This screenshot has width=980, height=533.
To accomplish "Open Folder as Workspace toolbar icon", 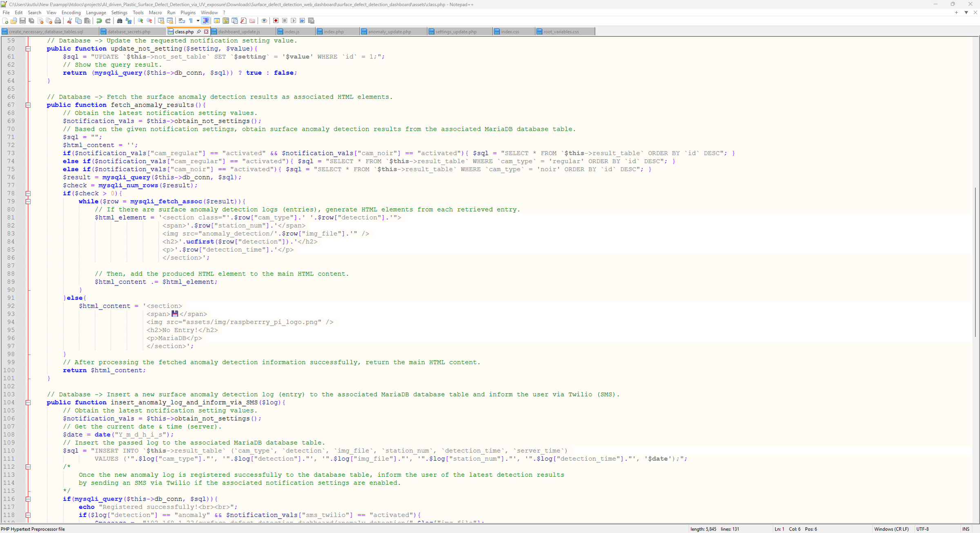I will pos(252,21).
